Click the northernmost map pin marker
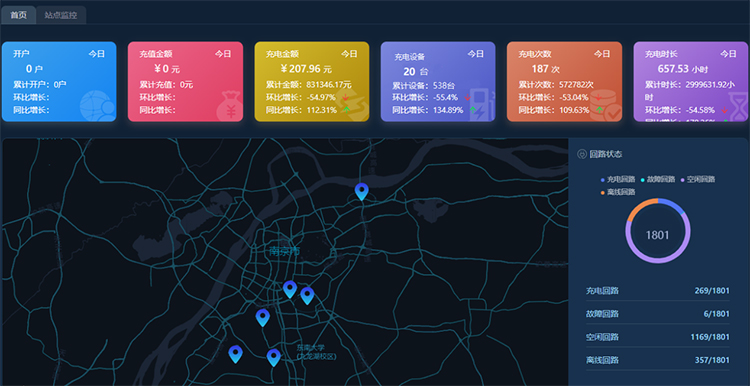This screenshot has height=386, width=750. coord(362,191)
